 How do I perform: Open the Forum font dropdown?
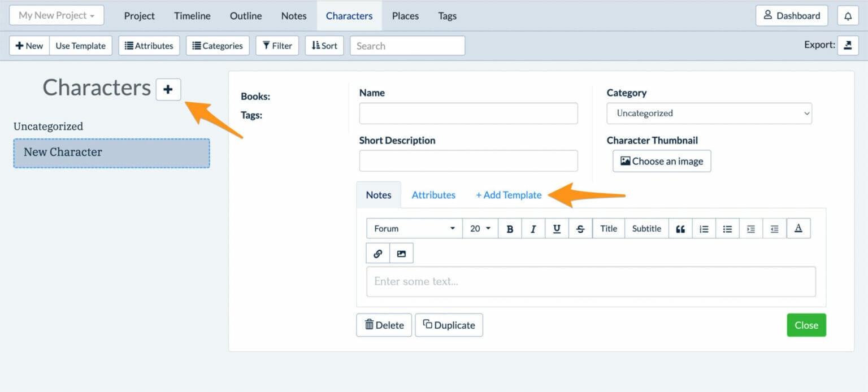click(x=414, y=229)
